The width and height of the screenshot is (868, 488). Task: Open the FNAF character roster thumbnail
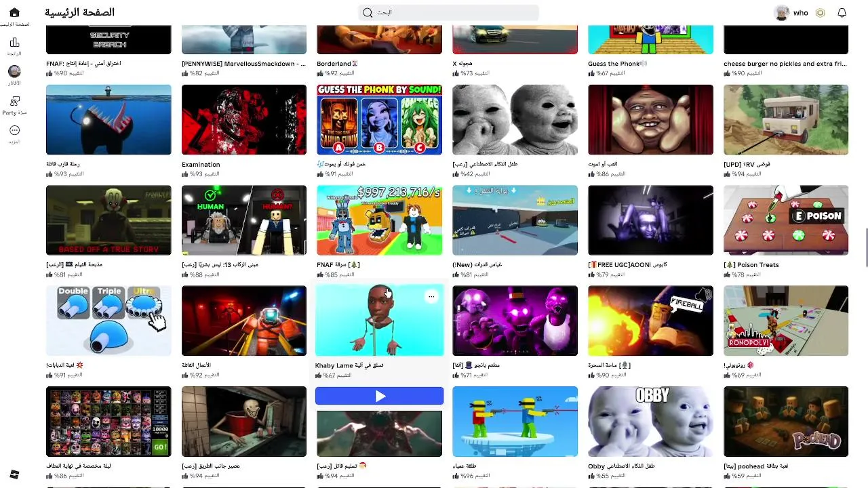pyautogui.click(x=108, y=421)
